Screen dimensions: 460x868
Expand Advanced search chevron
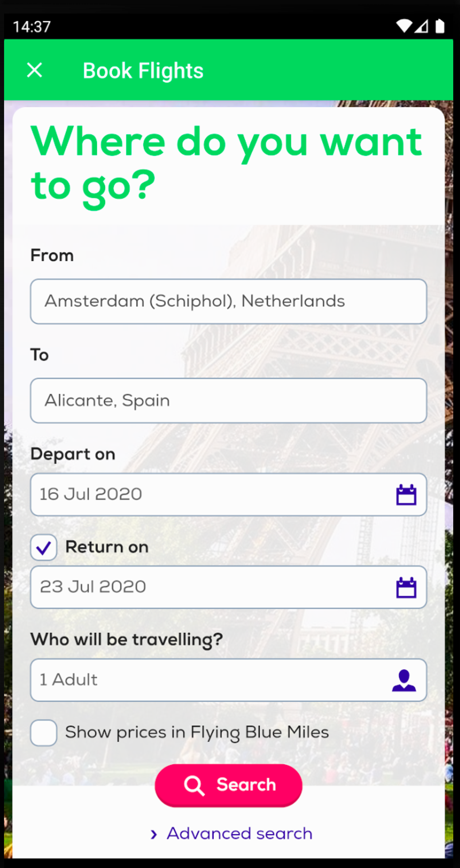pyautogui.click(x=154, y=834)
